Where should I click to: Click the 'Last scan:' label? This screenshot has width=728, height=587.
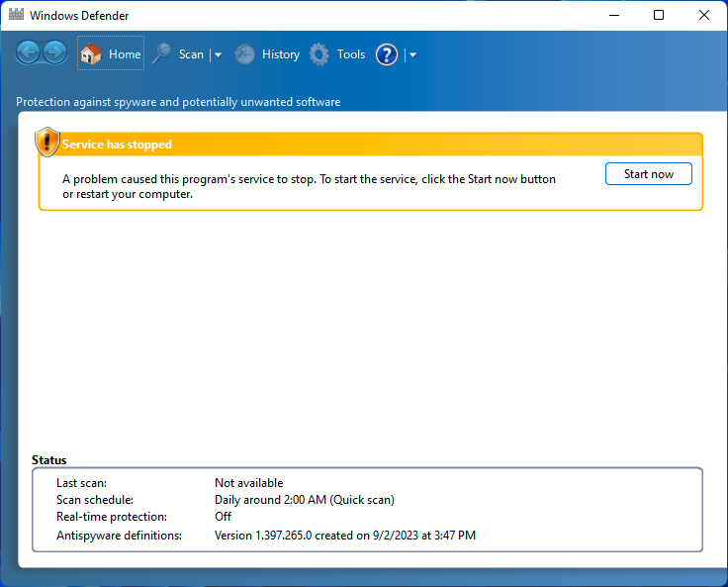coord(82,483)
